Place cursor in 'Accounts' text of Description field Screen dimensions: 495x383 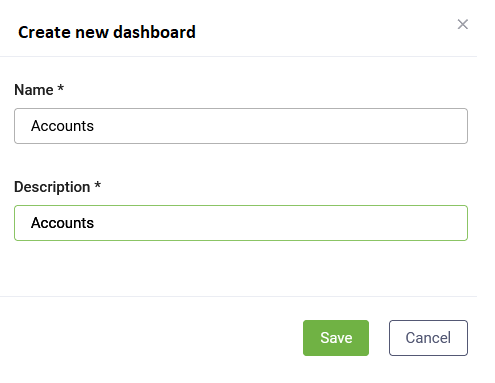click(x=62, y=223)
